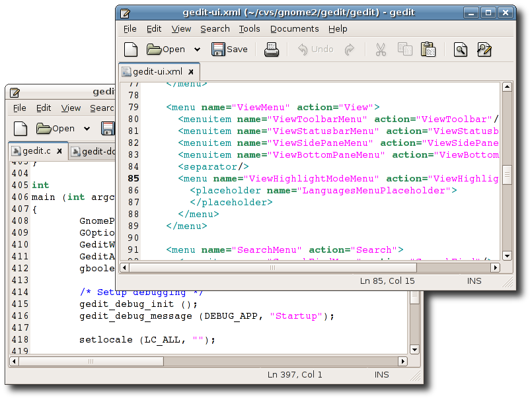This screenshot has height=400, width=532.
Task: Click the horizontal scrollbar thumb under the XML editor
Action: tap(273, 268)
